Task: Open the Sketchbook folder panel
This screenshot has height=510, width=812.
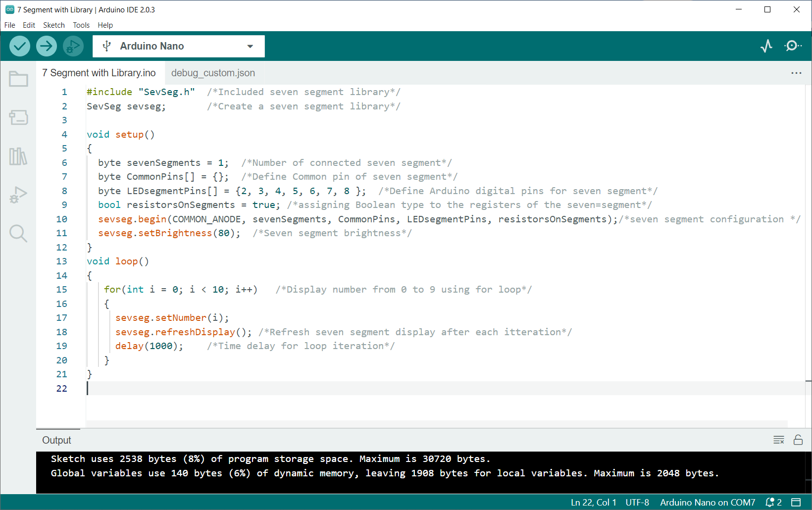Action: pyautogui.click(x=18, y=79)
